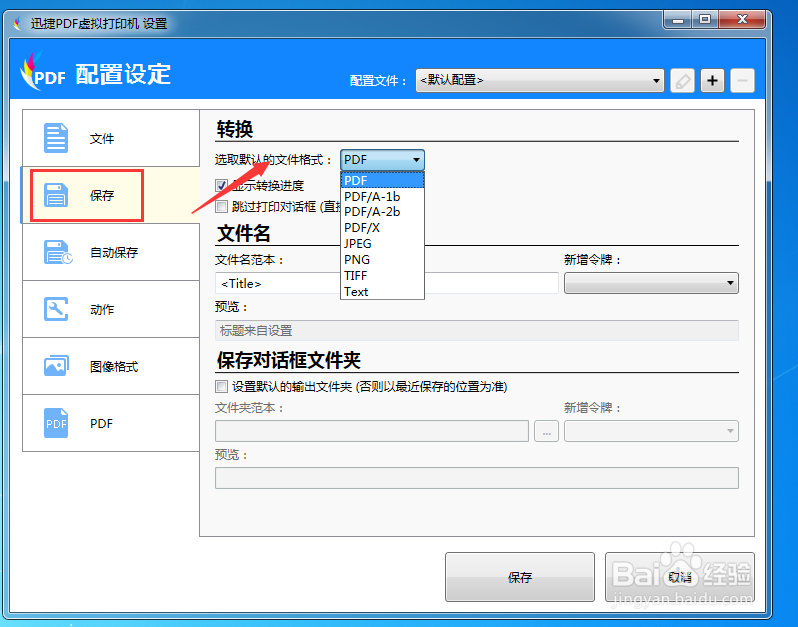Viewport: 798px width, 627px height.
Task: Pick Text from the format list
Action: 382,292
